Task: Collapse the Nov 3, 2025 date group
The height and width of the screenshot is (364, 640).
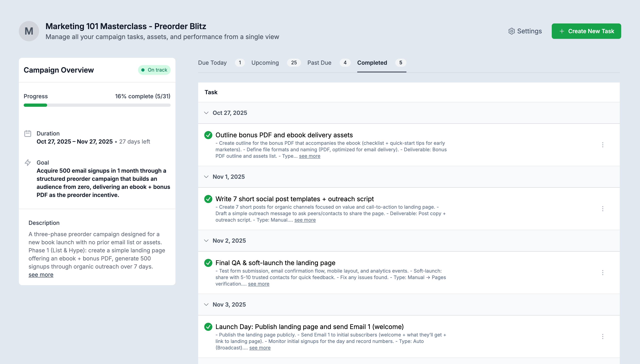Action: (206, 305)
